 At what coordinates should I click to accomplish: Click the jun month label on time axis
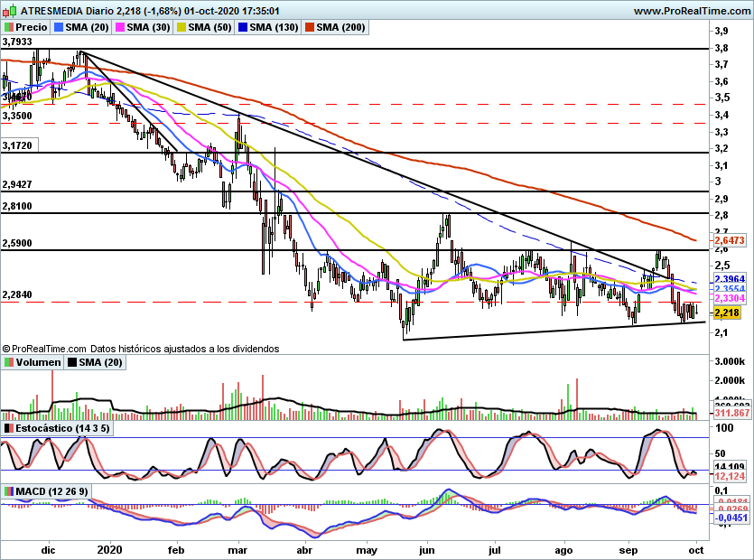pyautogui.click(x=426, y=550)
